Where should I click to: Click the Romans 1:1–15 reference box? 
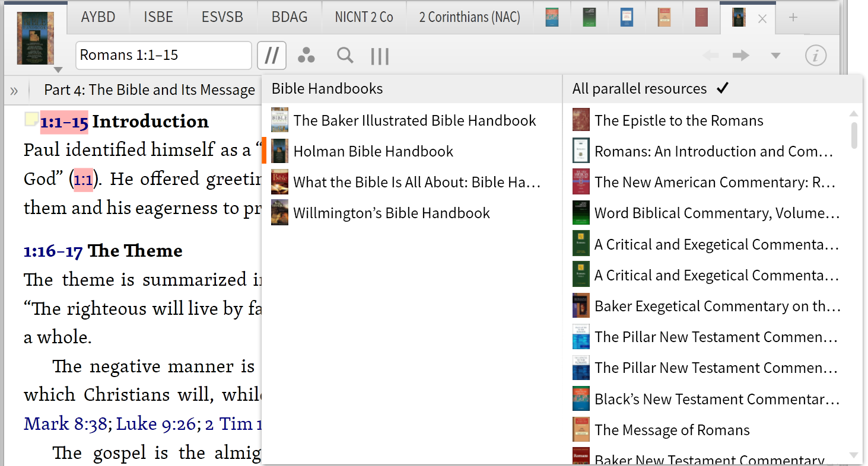click(164, 56)
